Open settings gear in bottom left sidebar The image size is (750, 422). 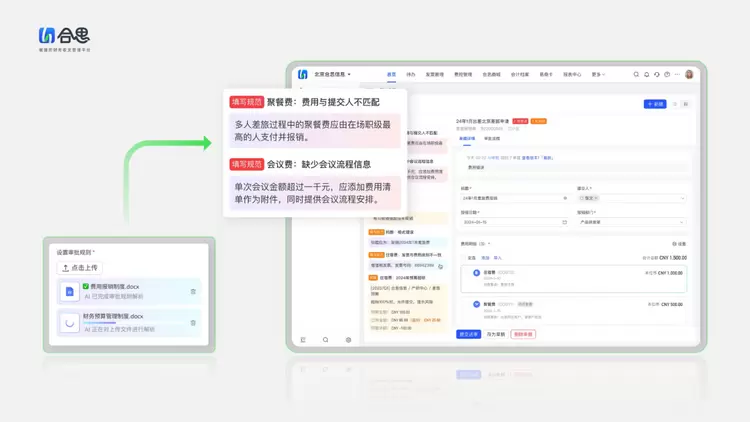click(348, 340)
